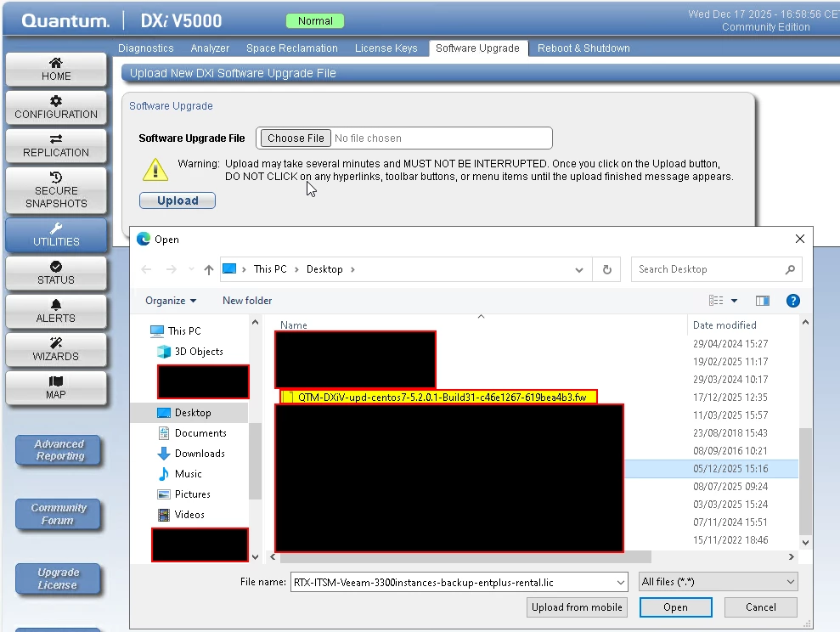
Task: Click Desktop in the address breadcrumb
Action: click(x=324, y=269)
